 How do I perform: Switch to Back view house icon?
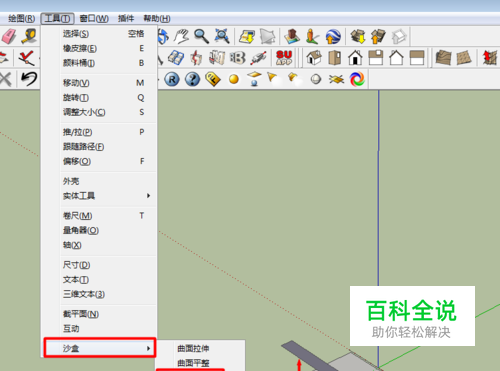point(396,58)
